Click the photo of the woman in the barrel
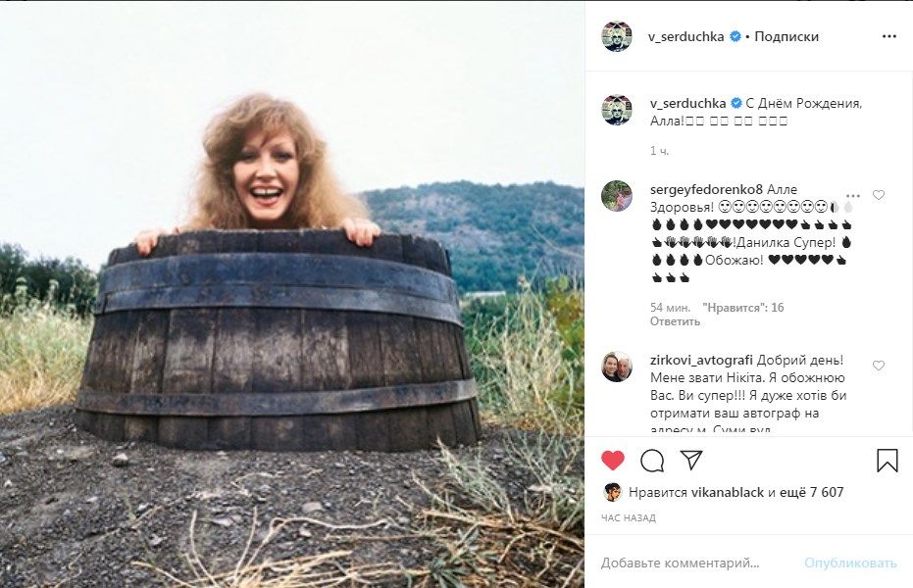Viewport: 913px width, 588px height. [x=292, y=294]
